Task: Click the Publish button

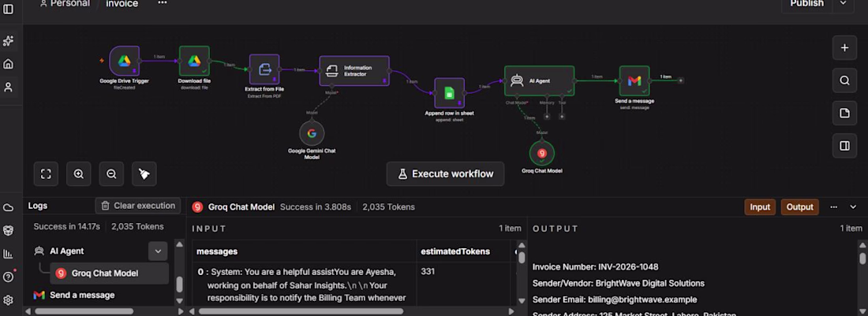Action: point(806,4)
